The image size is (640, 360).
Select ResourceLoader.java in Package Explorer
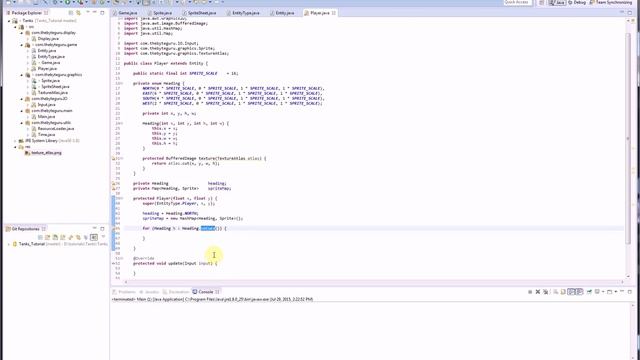[53, 129]
